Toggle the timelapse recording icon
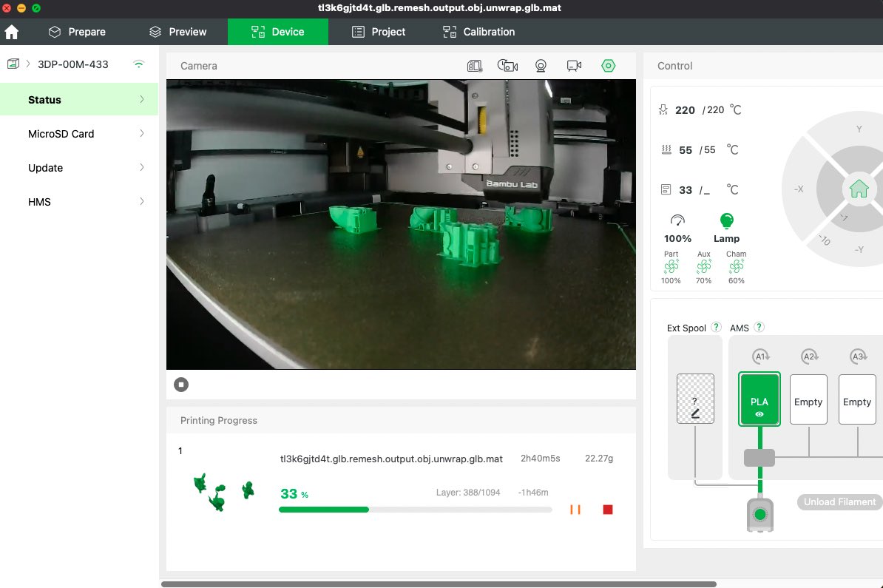 click(507, 66)
